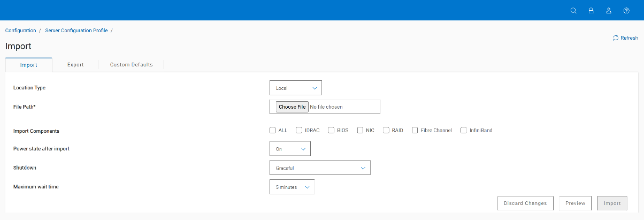Switch to the Import tab

click(28, 65)
